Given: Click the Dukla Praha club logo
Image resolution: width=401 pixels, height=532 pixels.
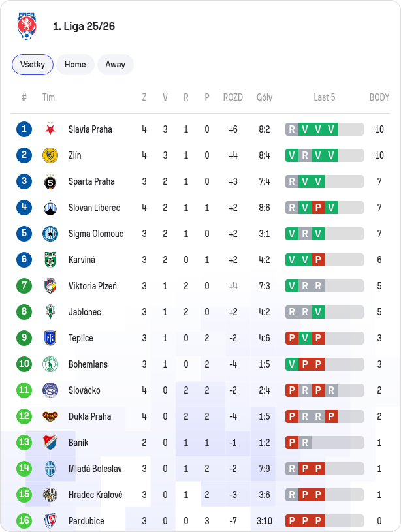Looking at the screenshot, I should pos(50,416).
